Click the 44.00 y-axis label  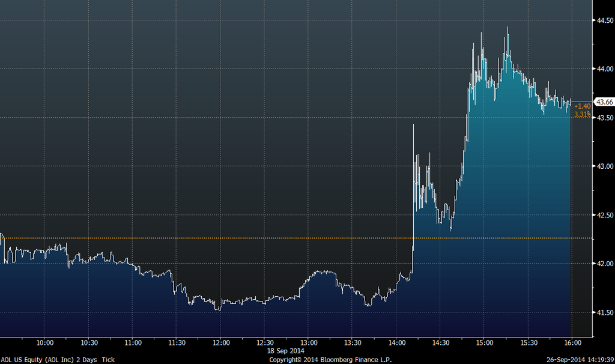605,69
